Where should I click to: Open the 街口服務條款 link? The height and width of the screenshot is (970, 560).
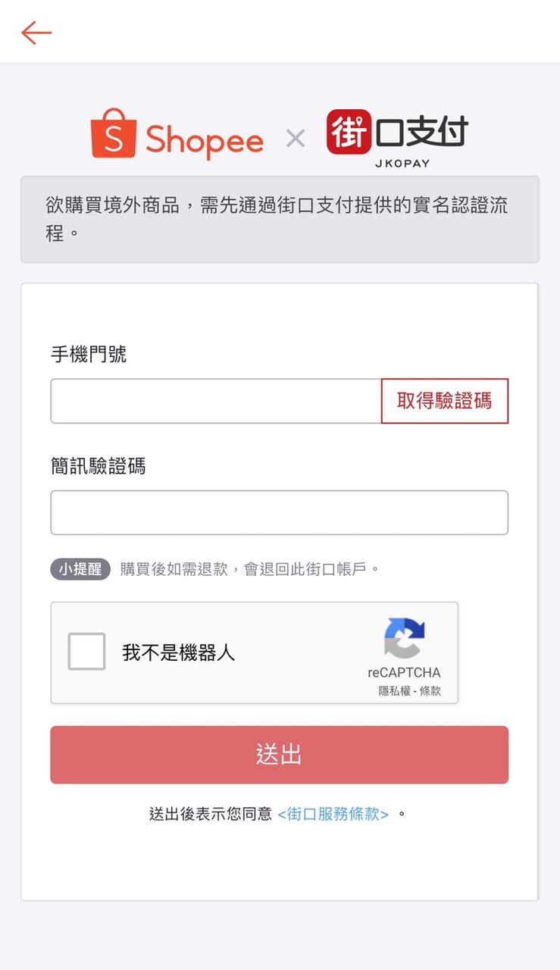point(333,814)
